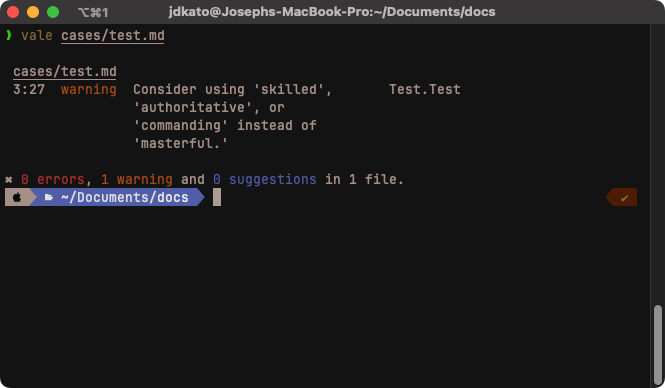Image resolution: width=665 pixels, height=388 pixels.
Task: Click the ~/Documents/docs prompt path
Action: point(125,198)
